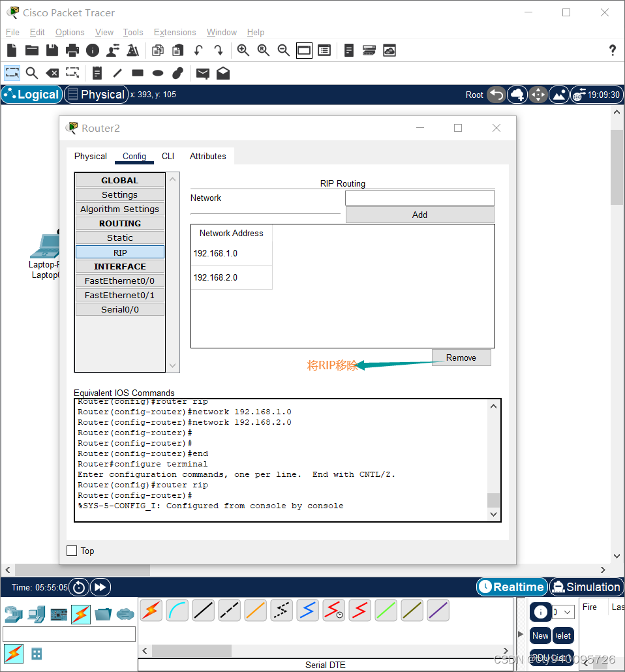Click the Help question mark icon
Viewport: 625px width, 672px height.
click(613, 51)
